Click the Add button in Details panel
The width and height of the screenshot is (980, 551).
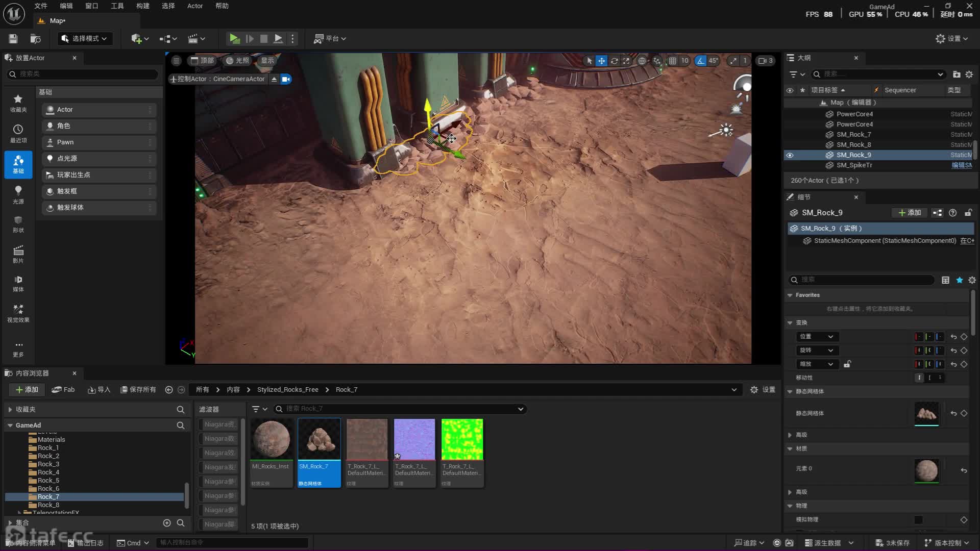[910, 212]
